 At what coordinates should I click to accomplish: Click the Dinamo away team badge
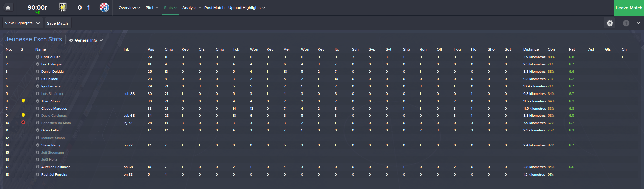tap(104, 7)
